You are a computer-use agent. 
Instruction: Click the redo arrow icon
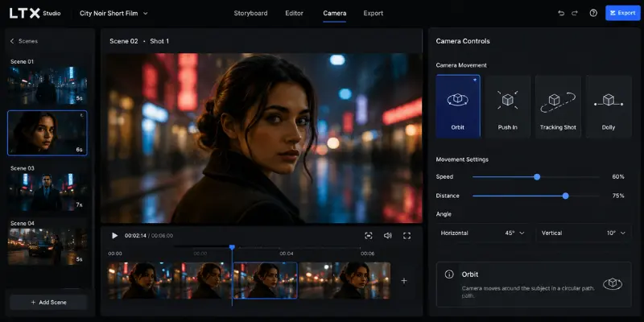(x=575, y=13)
